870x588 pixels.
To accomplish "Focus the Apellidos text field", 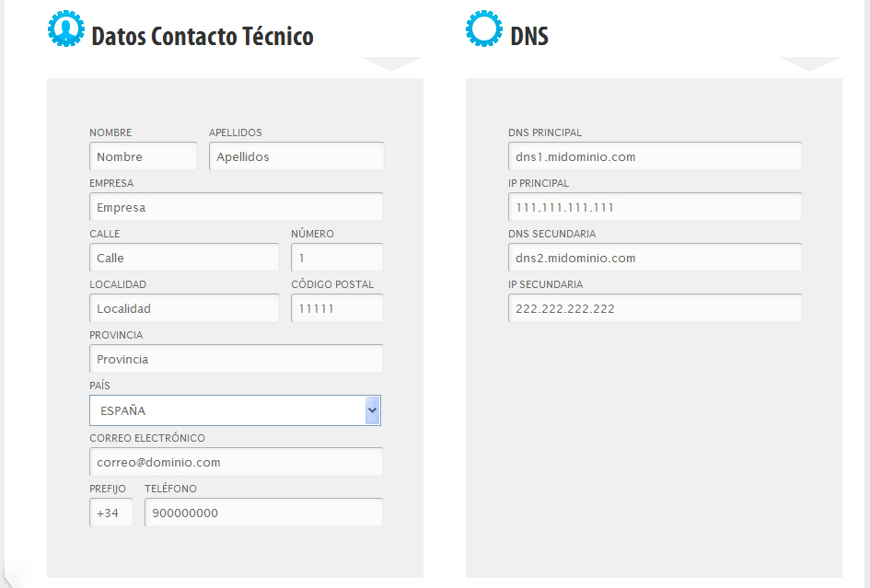I will [296, 156].
